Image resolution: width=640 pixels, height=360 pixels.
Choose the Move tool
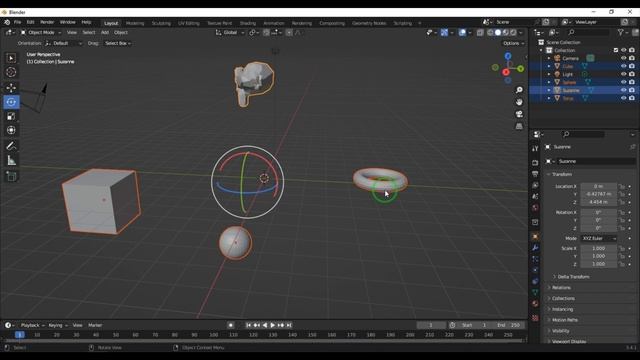[11, 88]
